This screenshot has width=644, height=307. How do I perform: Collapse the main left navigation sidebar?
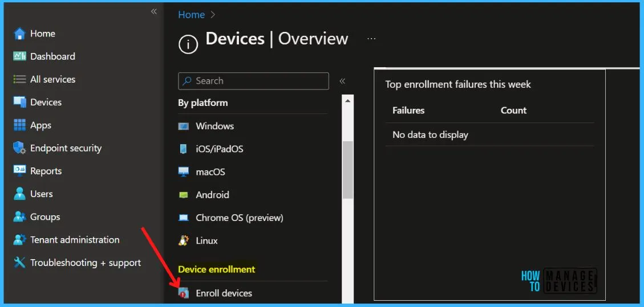(x=153, y=11)
